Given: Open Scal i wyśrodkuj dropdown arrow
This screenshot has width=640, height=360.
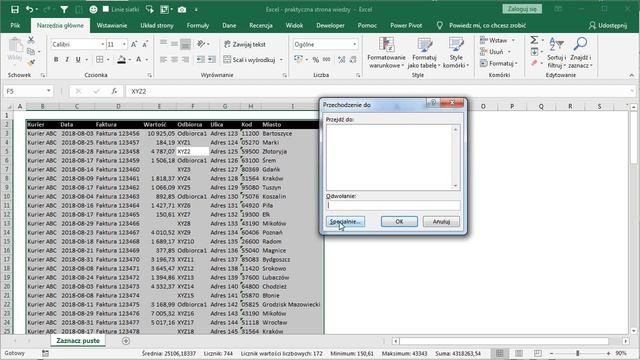Looking at the screenshot, I should 281,60.
